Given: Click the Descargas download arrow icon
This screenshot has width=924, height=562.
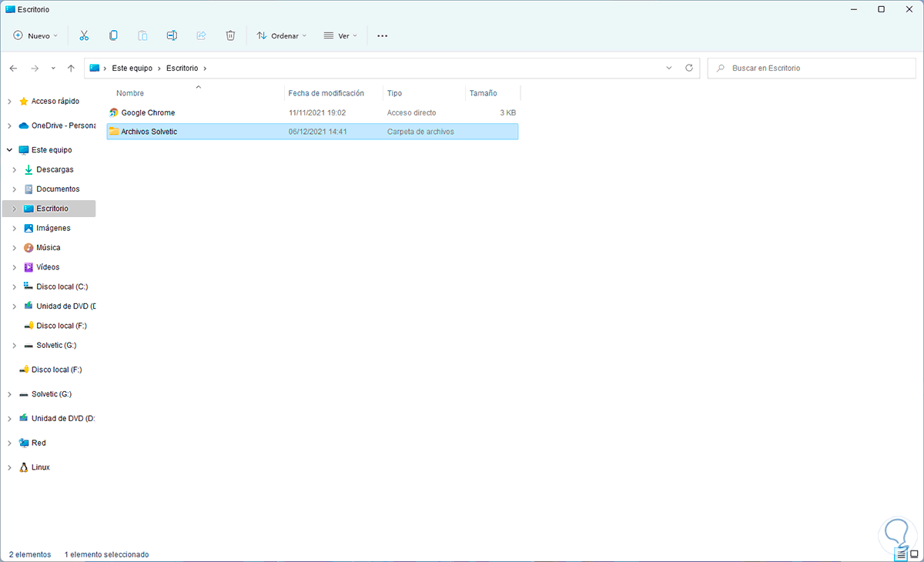Looking at the screenshot, I should pyautogui.click(x=28, y=169).
